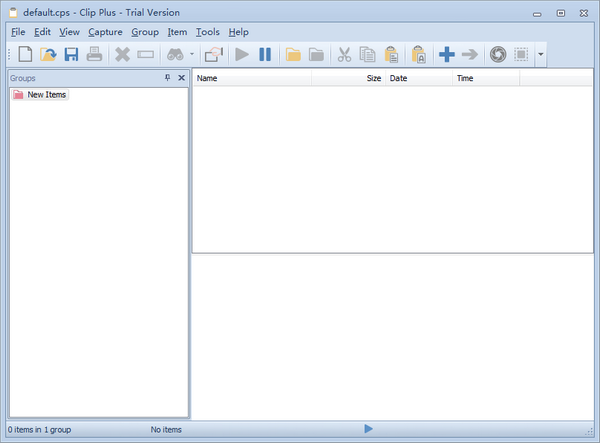The height and width of the screenshot is (443, 600).
Task: Click the status bar play arrow
Action: [x=368, y=429]
